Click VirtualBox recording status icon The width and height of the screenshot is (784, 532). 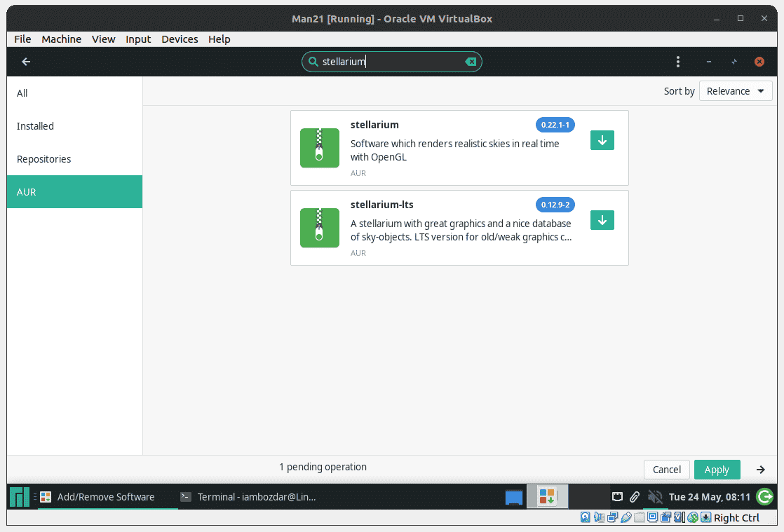coord(666,517)
